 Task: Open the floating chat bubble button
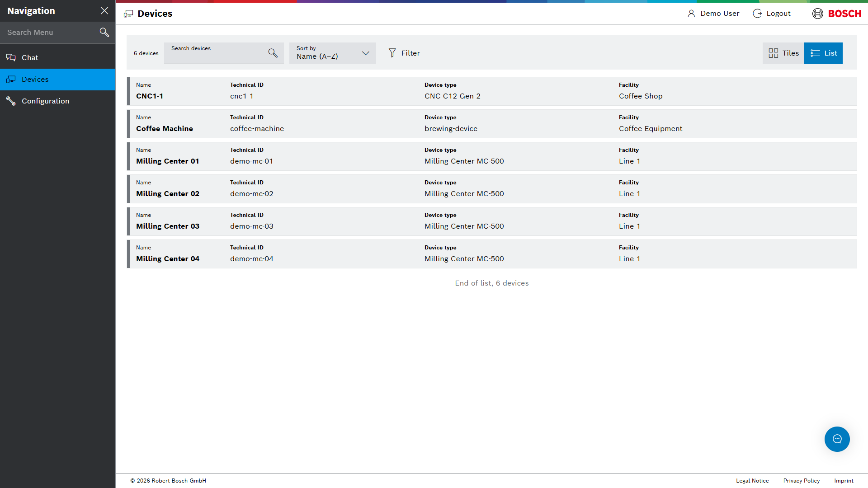[837, 439]
